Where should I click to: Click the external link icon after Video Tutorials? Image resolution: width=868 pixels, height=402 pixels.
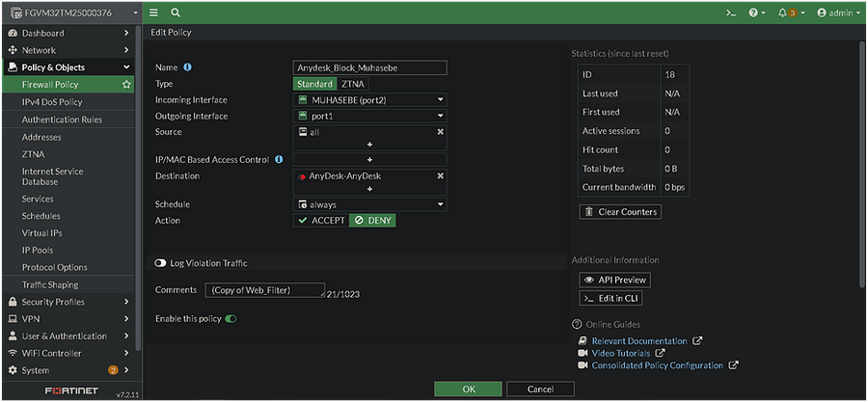660,353
